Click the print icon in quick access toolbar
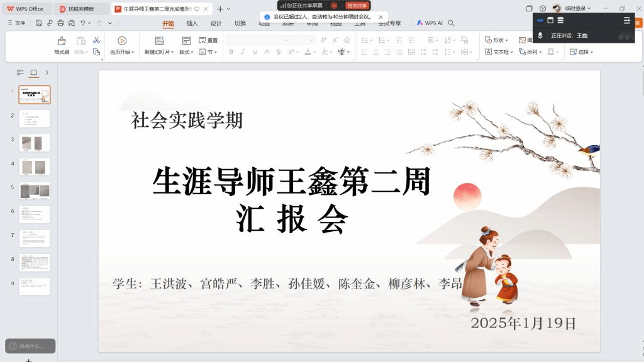Viewport: 644px width, 362px height. [x=60, y=23]
